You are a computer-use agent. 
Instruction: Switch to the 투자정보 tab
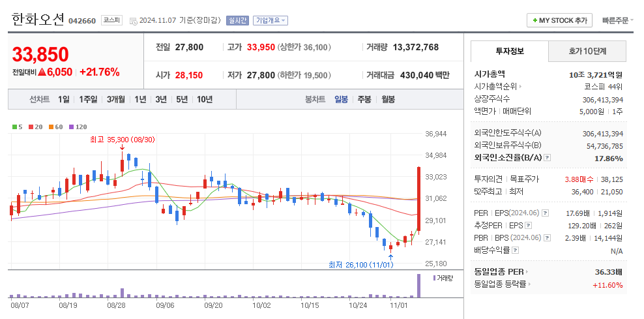(509, 51)
